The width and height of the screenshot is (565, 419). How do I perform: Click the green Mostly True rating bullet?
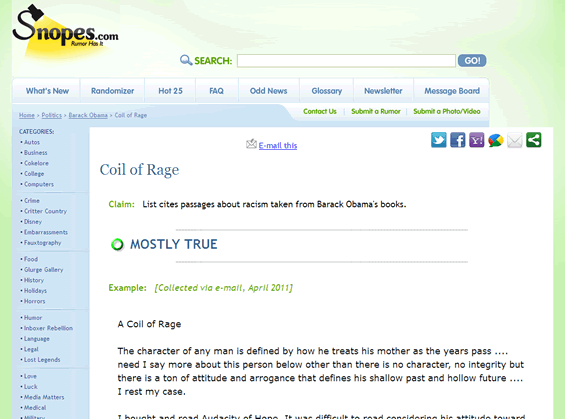[117, 245]
